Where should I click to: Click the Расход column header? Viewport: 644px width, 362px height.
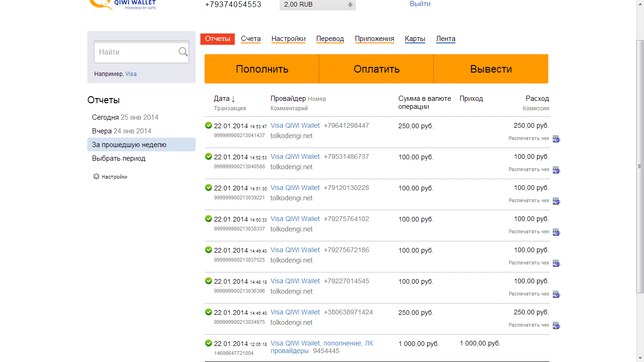point(537,99)
